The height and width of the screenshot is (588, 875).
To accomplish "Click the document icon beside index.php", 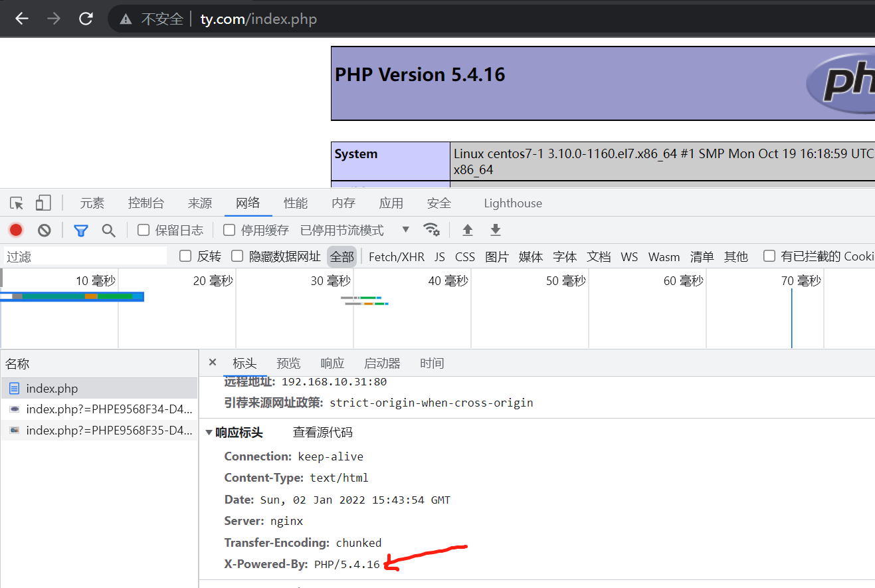I will [x=14, y=389].
